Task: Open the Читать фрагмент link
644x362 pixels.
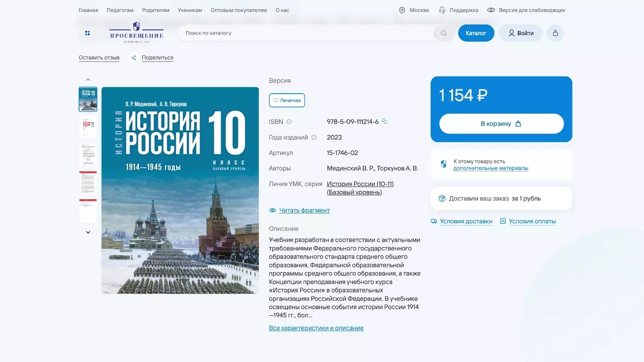Action: click(304, 210)
